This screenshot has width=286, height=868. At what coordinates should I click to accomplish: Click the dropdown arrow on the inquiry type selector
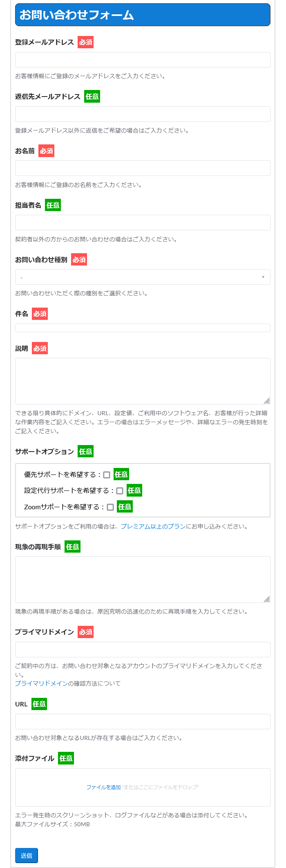264,277
